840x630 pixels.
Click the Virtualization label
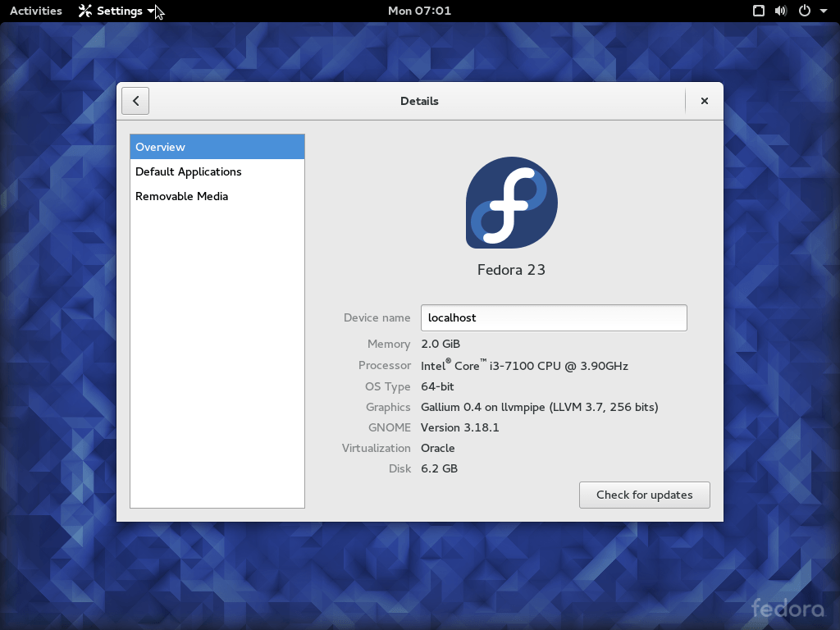coord(376,448)
